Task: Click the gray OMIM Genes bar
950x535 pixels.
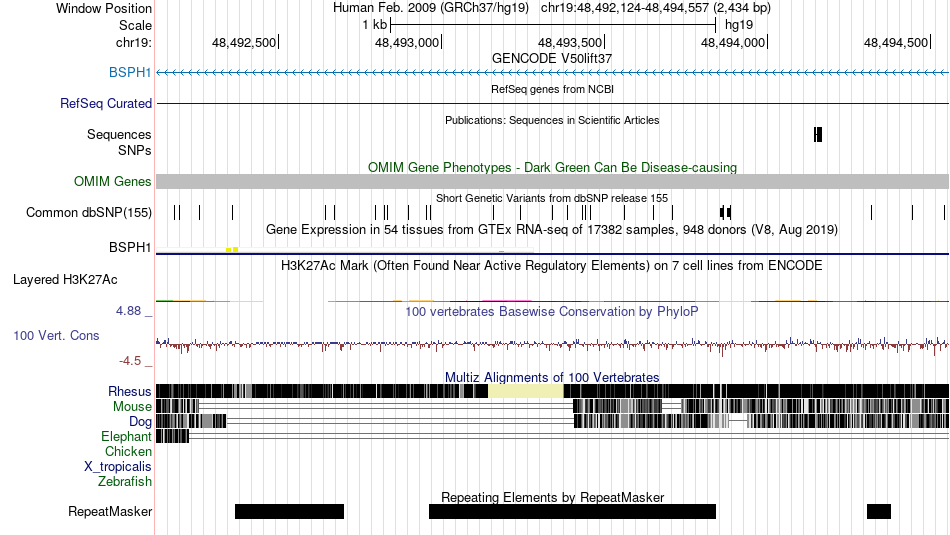Action: point(552,182)
